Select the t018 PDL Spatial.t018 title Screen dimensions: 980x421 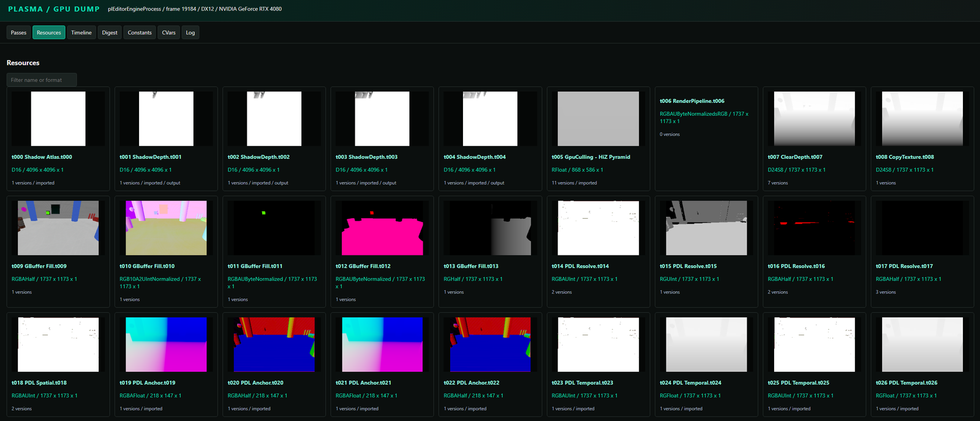pos(39,382)
